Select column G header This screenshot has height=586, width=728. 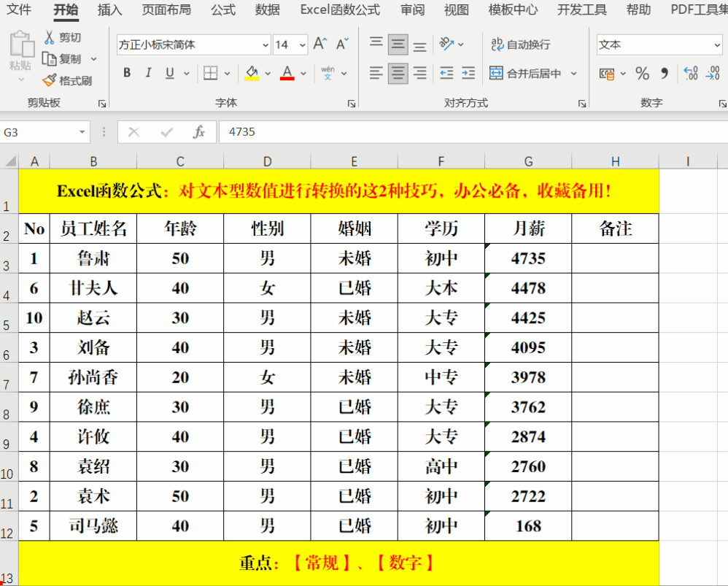pos(528,161)
